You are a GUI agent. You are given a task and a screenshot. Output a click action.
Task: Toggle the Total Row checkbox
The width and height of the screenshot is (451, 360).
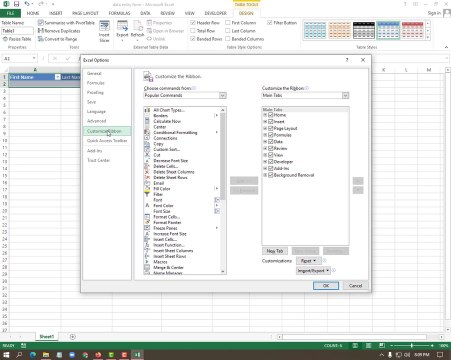pos(193,31)
